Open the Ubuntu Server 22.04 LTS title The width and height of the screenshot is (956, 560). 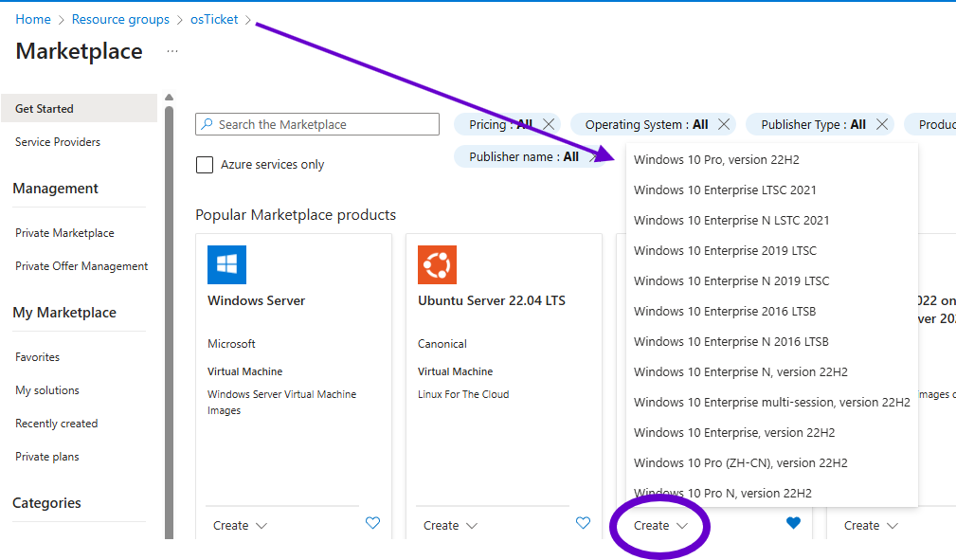click(492, 300)
